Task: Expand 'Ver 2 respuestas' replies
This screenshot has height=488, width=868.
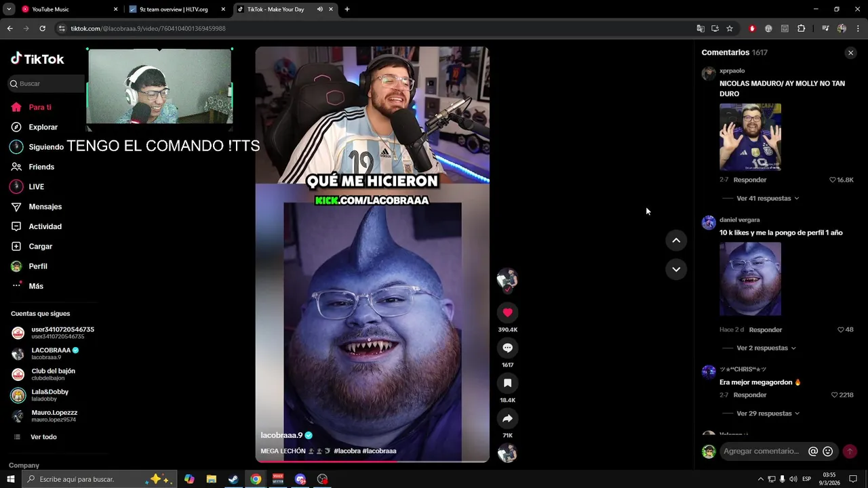Action: tap(766, 348)
